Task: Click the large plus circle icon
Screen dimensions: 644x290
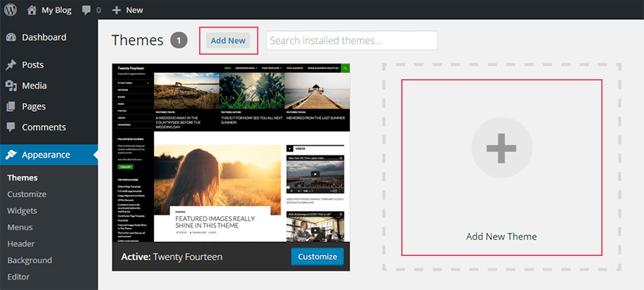Action: tap(501, 148)
